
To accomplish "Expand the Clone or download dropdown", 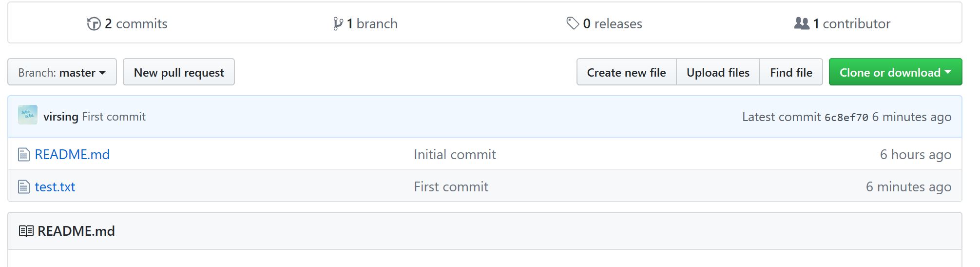I will (x=895, y=72).
